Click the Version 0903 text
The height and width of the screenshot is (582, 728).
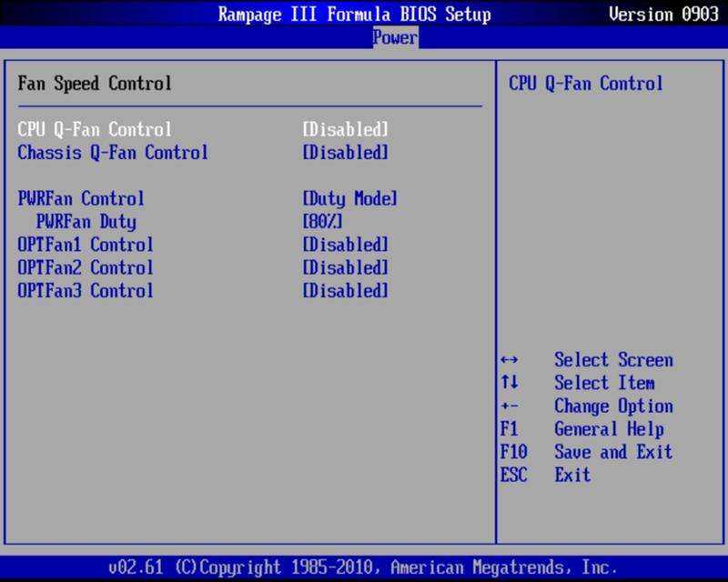(x=663, y=14)
